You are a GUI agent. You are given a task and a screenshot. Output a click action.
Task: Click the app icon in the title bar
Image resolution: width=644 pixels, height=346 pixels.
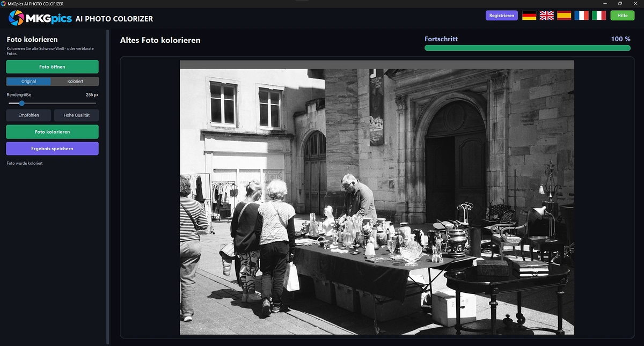click(x=4, y=4)
